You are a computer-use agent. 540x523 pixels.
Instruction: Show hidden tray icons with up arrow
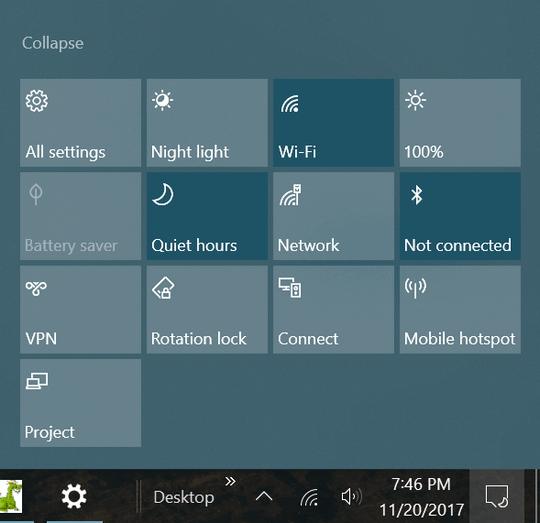pos(264,496)
